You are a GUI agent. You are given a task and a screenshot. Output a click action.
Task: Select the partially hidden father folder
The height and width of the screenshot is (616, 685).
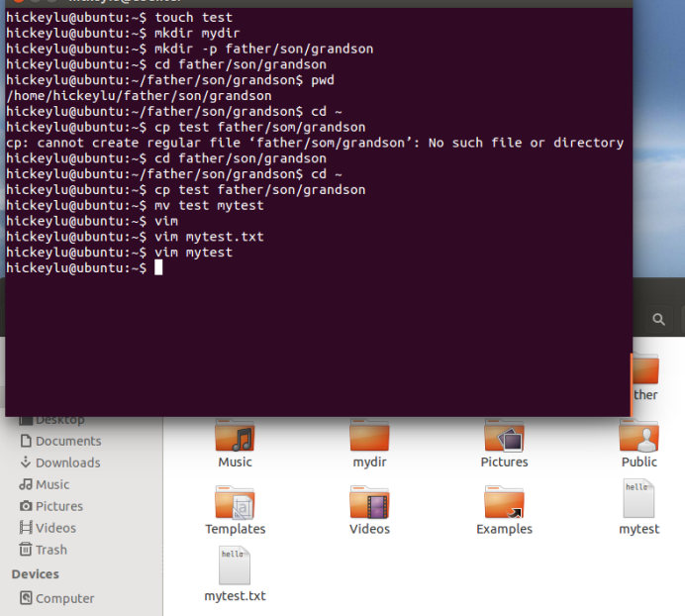(644, 376)
